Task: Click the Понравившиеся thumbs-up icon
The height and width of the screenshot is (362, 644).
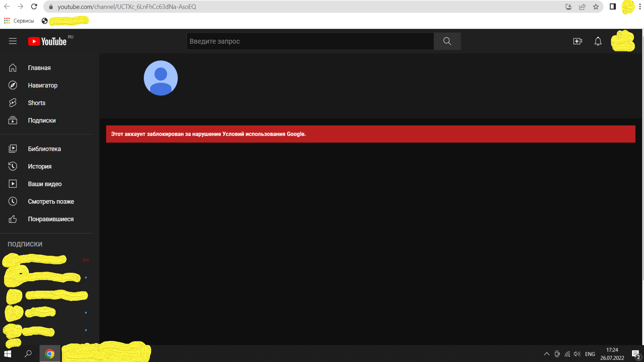Action: click(x=13, y=219)
